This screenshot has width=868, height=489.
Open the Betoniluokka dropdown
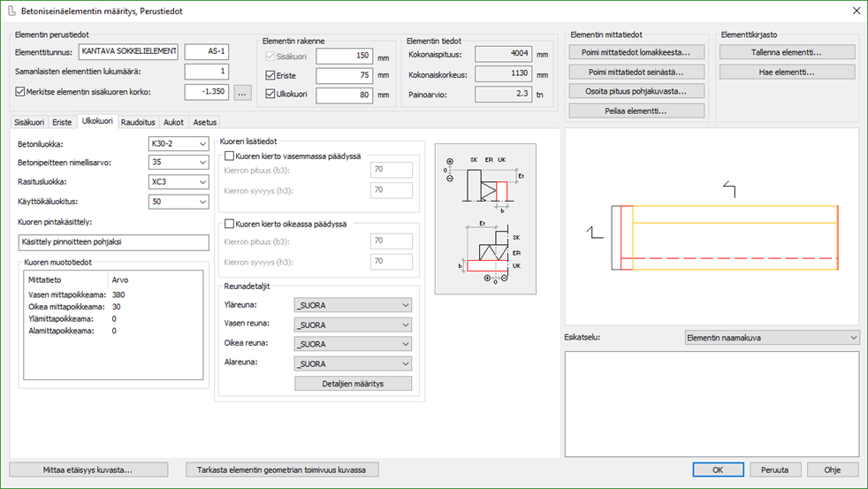(179, 143)
